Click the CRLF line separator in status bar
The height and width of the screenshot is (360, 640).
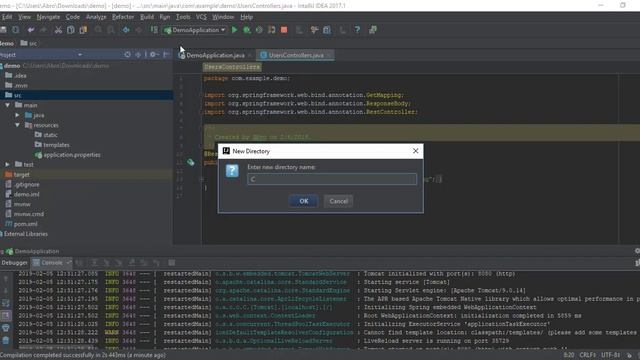click(587, 355)
